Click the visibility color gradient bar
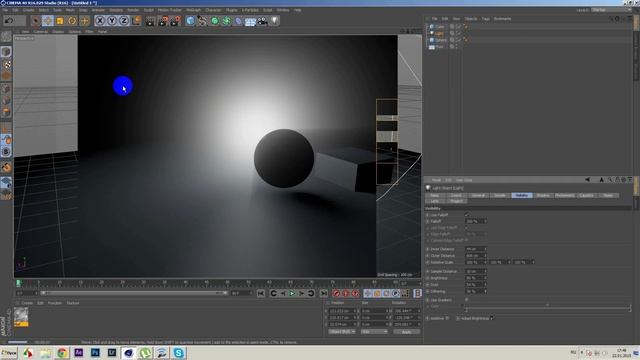The height and width of the screenshot is (360, 640). pyautogui.click(x=548, y=307)
